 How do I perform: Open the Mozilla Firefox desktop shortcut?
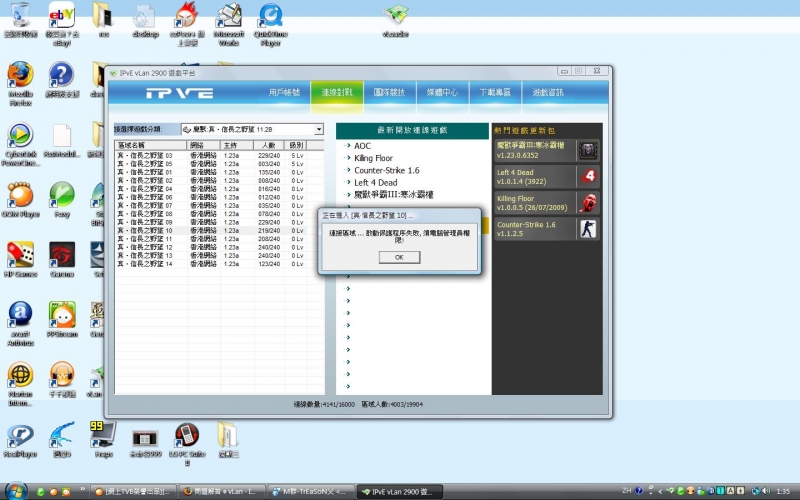[x=20, y=76]
